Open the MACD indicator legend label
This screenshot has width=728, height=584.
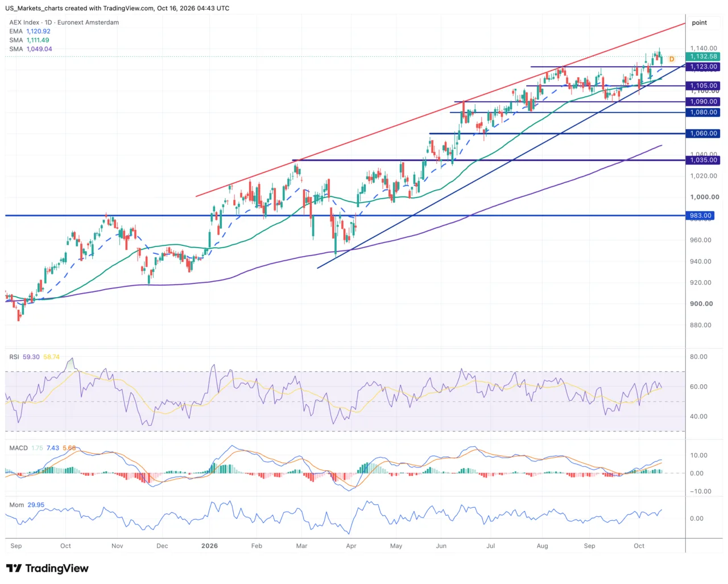(x=18, y=448)
